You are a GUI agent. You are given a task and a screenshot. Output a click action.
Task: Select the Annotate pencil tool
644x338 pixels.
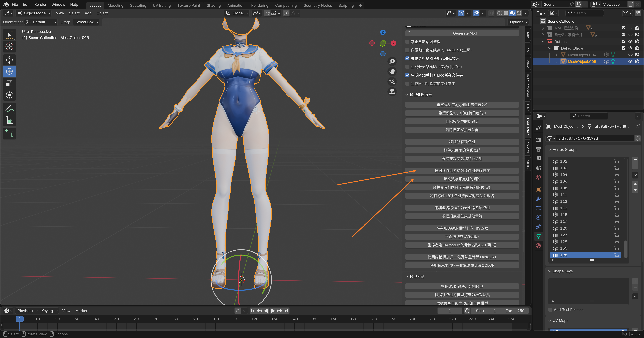coord(9,109)
